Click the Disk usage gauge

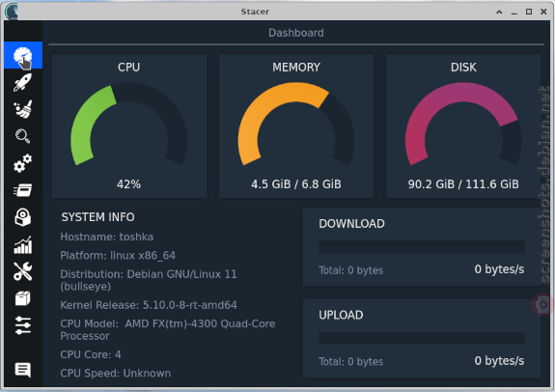coord(463,125)
